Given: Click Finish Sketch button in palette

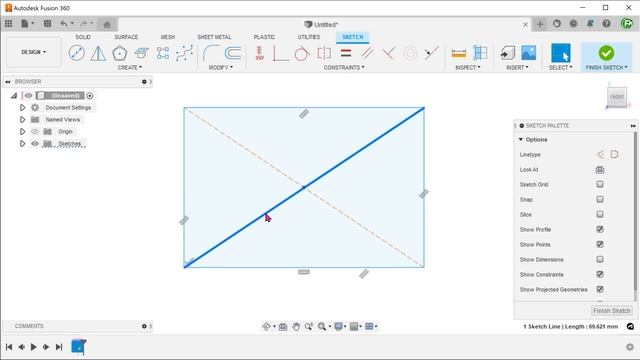Looking at the screenshot, I should pos(611,311).
